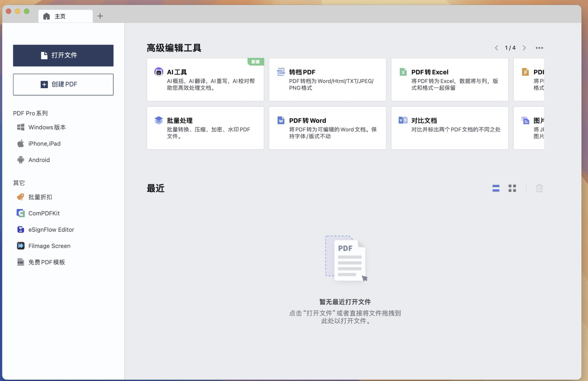
Task: Click the trash icon to clear recent files
Action: pos(540,188)
